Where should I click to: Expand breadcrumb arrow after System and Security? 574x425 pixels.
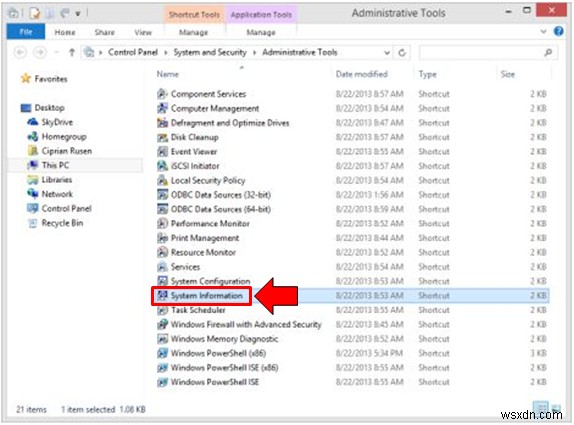click(x=254, y=53)
